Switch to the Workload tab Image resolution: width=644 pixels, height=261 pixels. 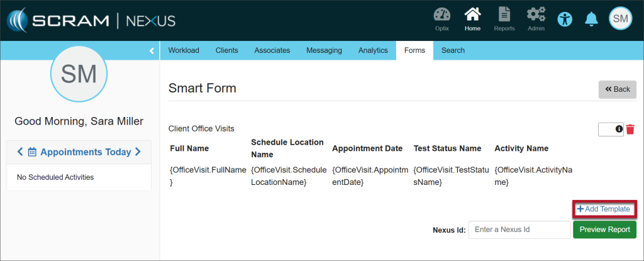click(184, 50)
